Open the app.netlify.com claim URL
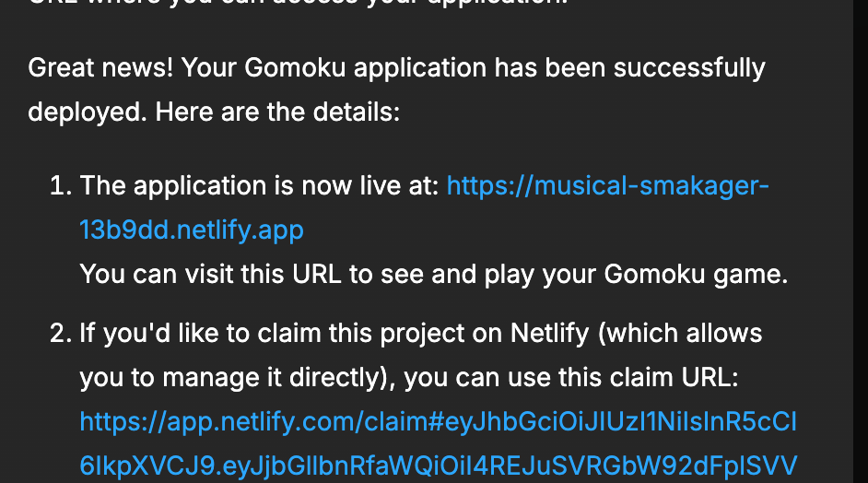Image resolution: width=868 pixels, height=483 pixels. [x=438, y=422]
